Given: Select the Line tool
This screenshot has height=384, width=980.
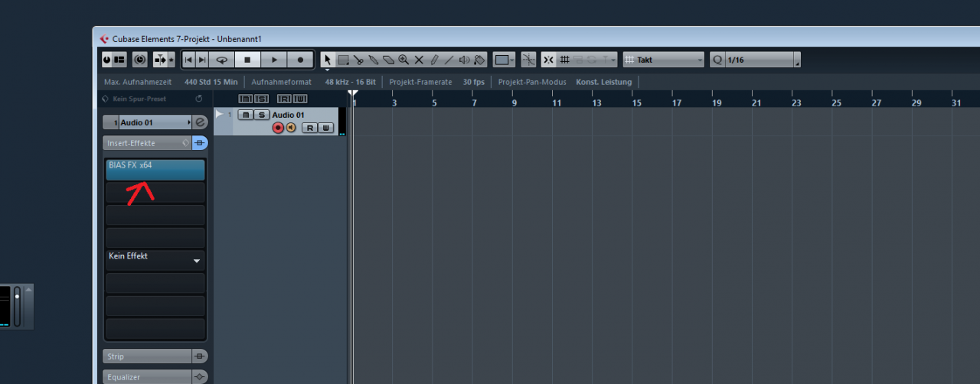Looking at the screenshot, I should point(449,60).
